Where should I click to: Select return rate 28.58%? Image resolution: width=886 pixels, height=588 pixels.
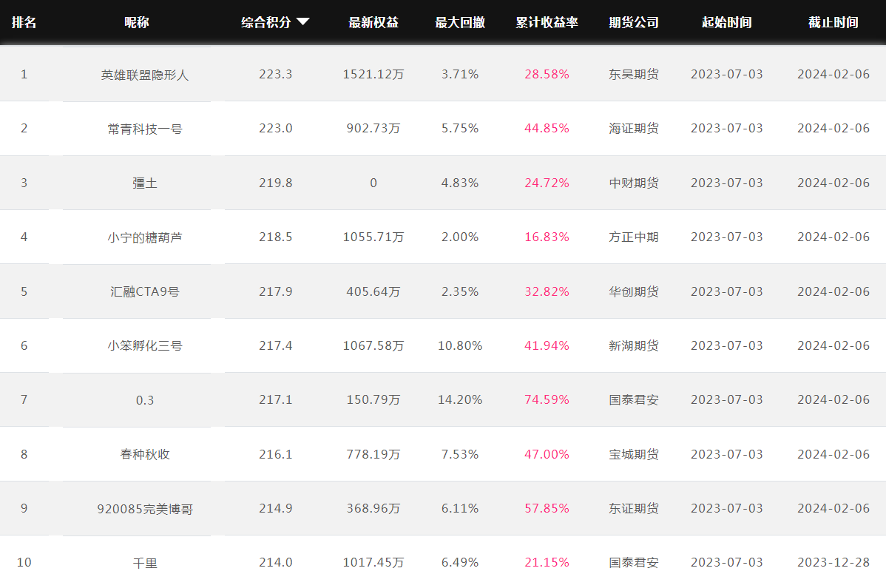point(547,74)
